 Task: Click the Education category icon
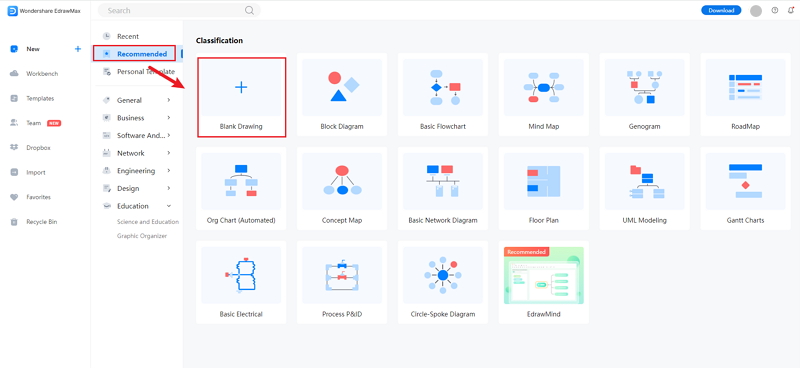pyautogui.click(x=107, y=206)
